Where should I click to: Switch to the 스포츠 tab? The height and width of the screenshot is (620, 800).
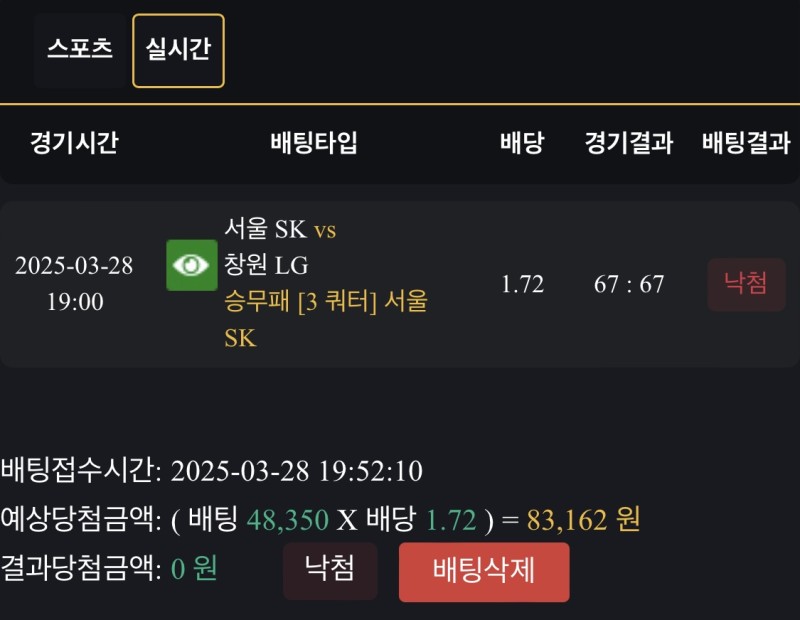(80, 50)
